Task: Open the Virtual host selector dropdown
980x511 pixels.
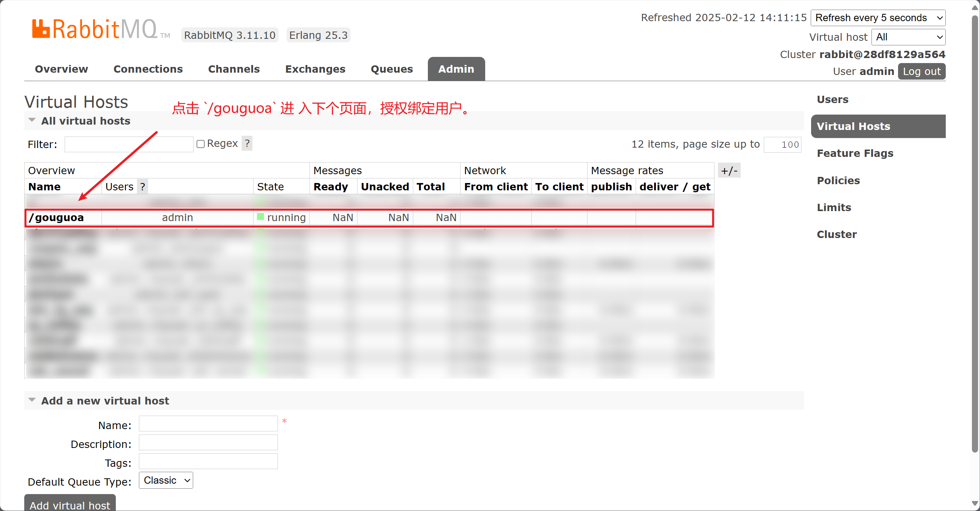Action: tap(908, 37)
